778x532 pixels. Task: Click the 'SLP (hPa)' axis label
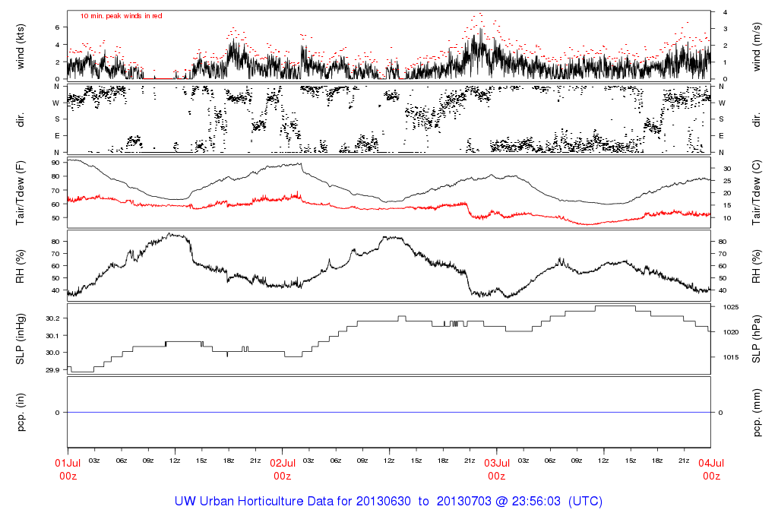[756, 339]
